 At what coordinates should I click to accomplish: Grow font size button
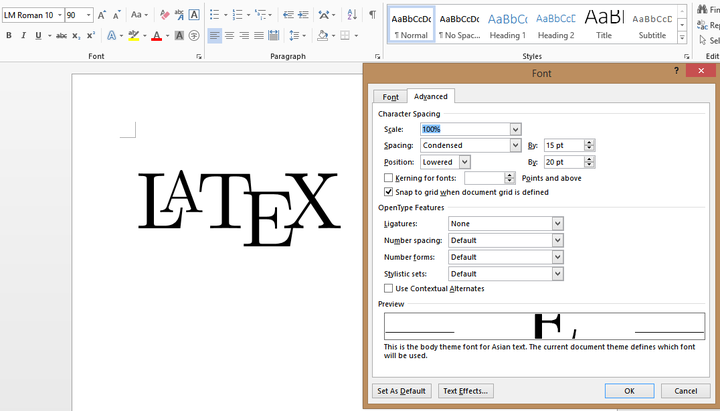click(102, 15)
